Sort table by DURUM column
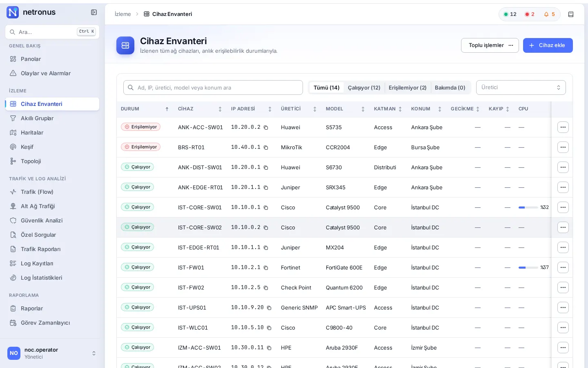588x368 pixels. click(145, 109)
